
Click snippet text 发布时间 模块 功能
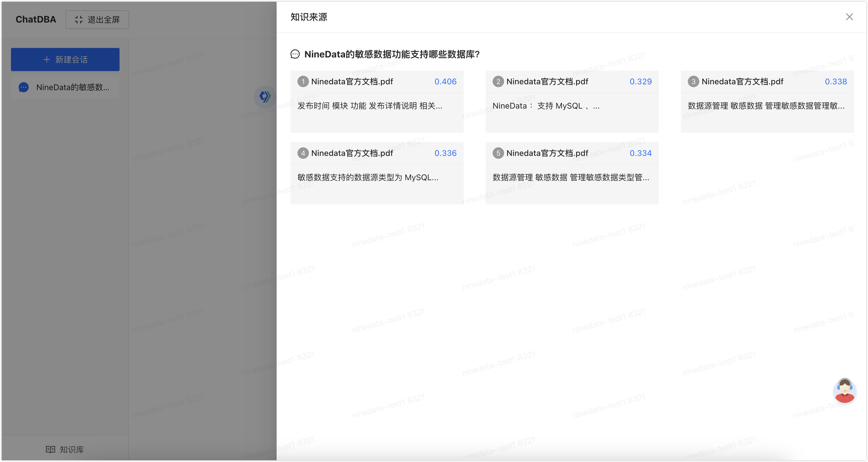click(x=370, y=106)
